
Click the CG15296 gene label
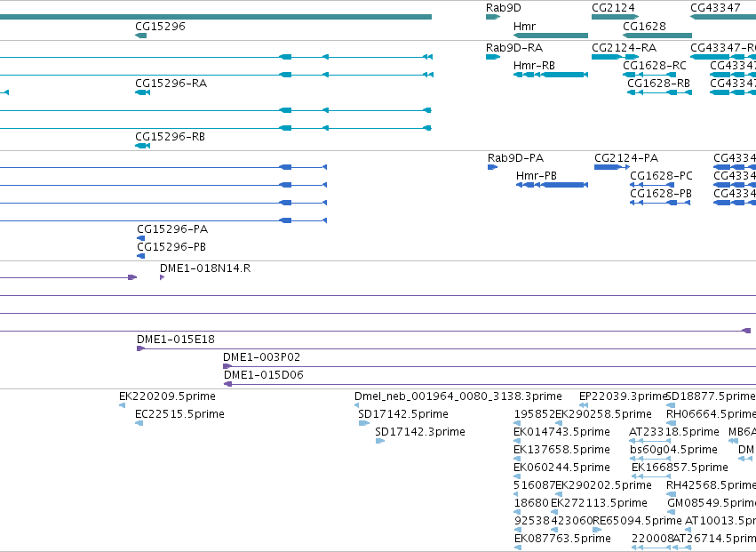point(160,26)
